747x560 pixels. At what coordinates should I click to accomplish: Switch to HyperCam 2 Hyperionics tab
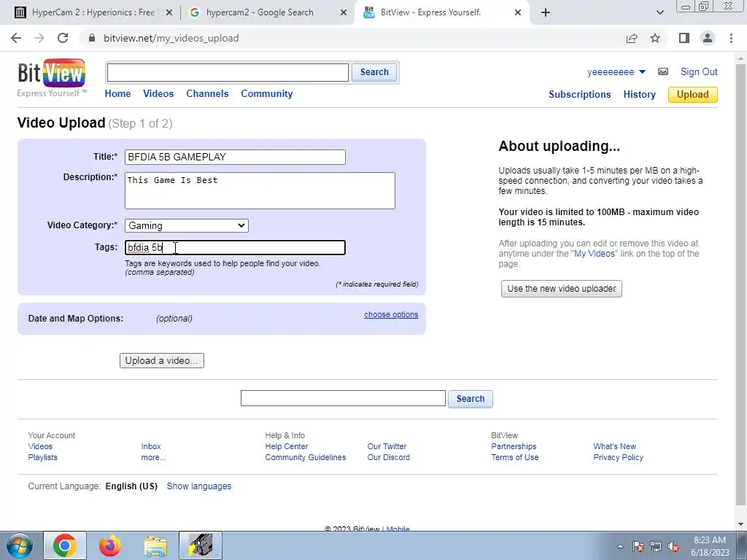(x=93, y=12)
